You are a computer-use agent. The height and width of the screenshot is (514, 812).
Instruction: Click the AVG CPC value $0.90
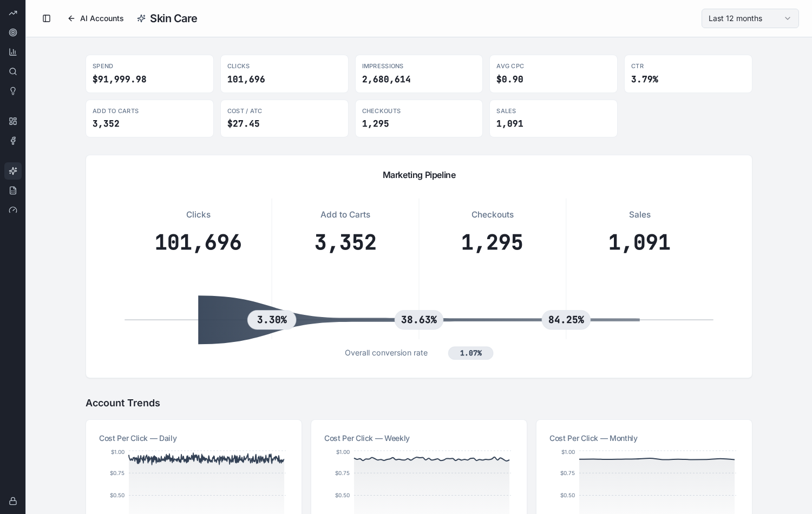point(510,80)
